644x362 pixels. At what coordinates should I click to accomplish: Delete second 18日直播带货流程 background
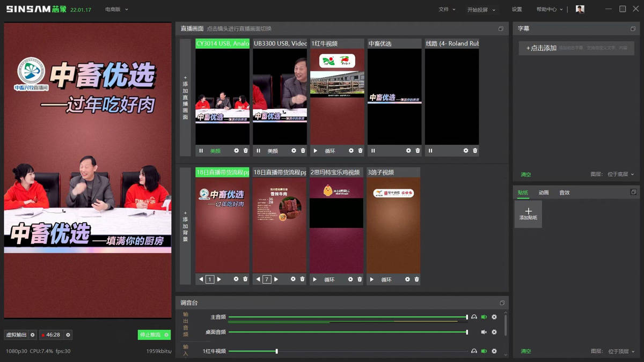[303, 279]
